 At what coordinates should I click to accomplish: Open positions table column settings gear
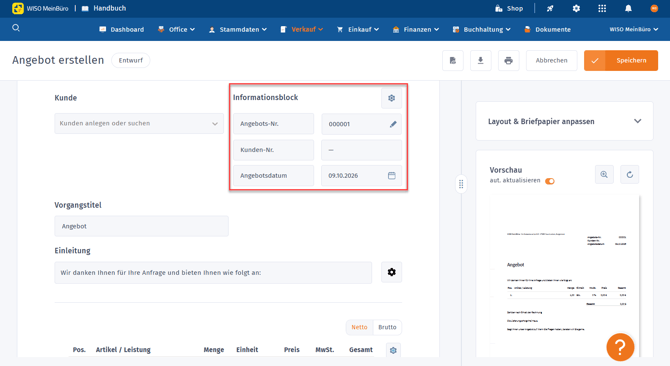393,350
